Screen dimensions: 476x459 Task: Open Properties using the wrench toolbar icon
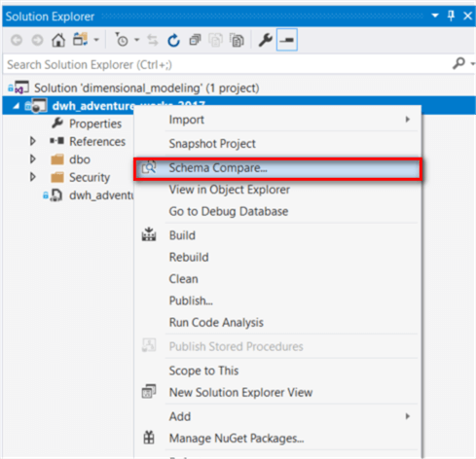[x=265, y=41]
